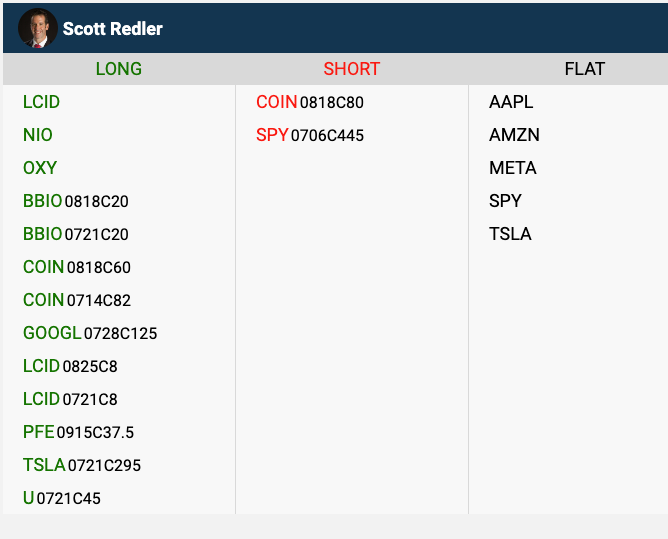Click the GOOGL 0728C125 call option
The width and height of the screenshot is (668, 539).
pyautogui.click(x=90, y=333)
